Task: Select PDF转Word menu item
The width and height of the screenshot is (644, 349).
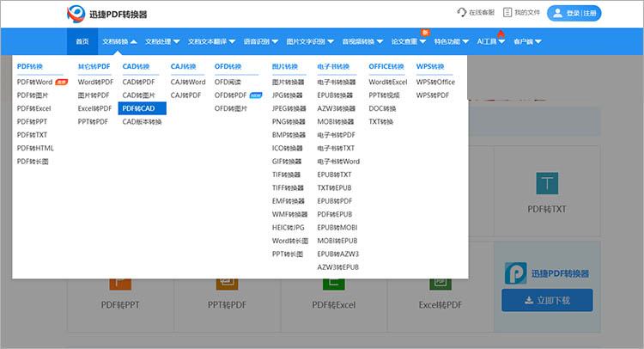Action: point(34,82)
